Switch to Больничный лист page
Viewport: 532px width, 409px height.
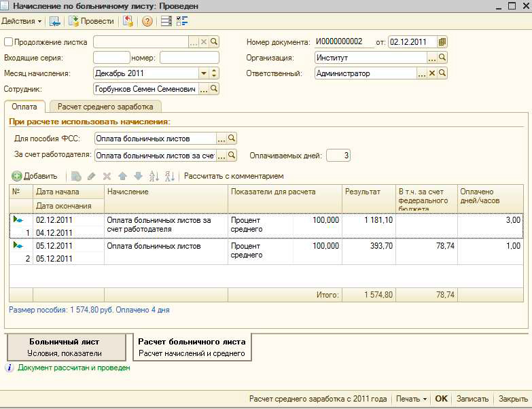click(67, 347)
